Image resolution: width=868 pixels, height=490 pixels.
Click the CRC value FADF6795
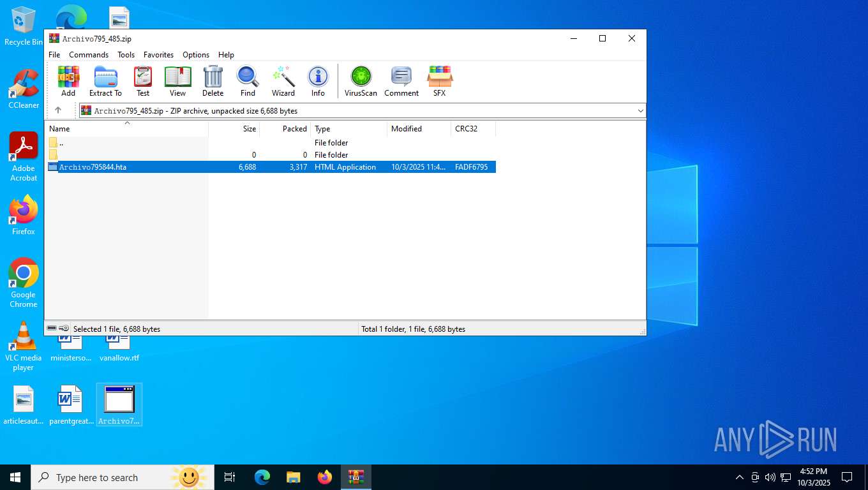point(471,167)
